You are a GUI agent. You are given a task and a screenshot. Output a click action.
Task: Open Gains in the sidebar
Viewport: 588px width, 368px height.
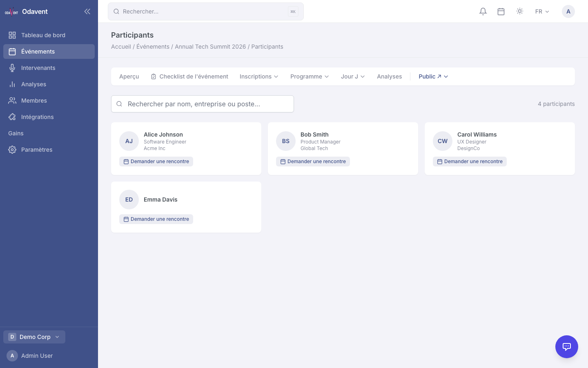click(x=49, y=133)
